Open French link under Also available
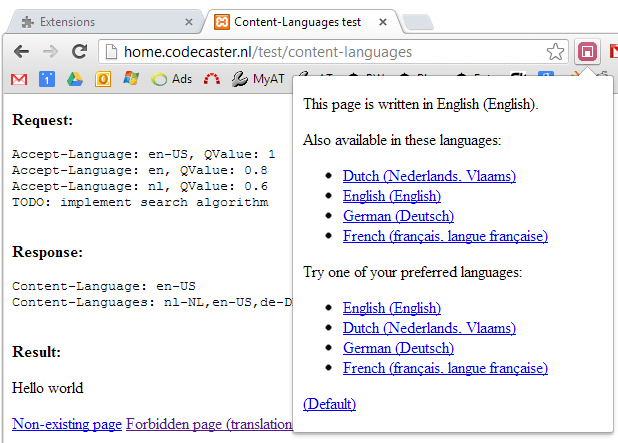This screenshot has height=443, width=618. [x=445, y=236]
